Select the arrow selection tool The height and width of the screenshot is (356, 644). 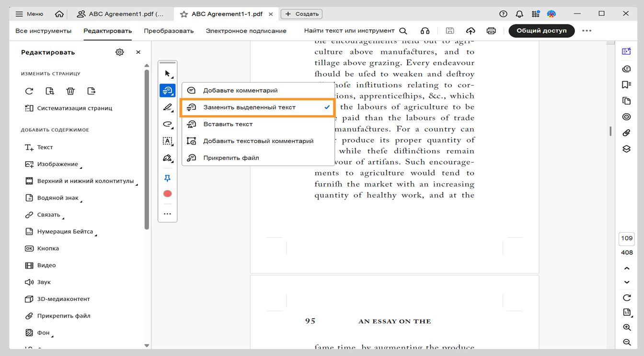[167, 74]
